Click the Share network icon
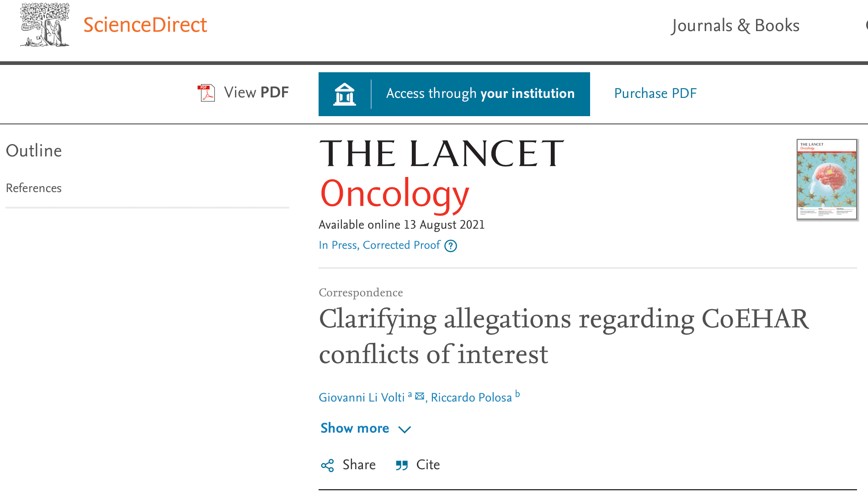This screenshot has height=498, width=868. tap(327, 466)
